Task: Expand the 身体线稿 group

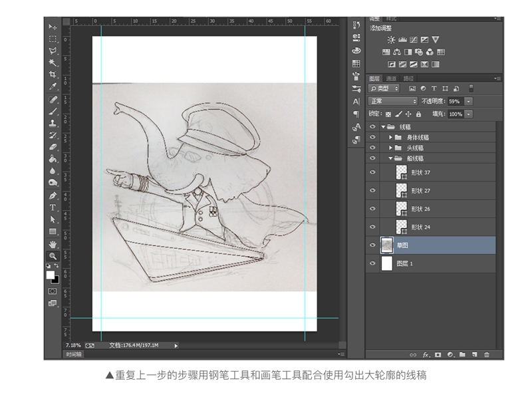Action: [x=390, y=138]
